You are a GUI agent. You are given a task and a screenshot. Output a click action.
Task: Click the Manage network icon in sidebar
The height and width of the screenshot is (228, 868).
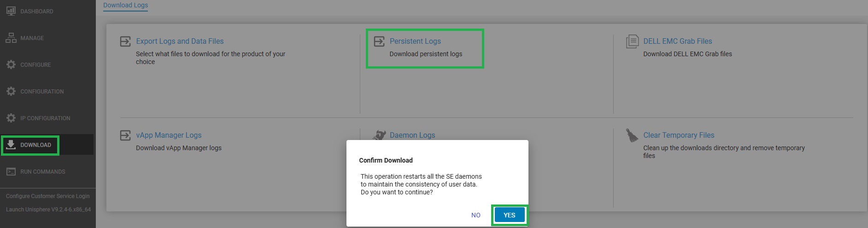11,38
